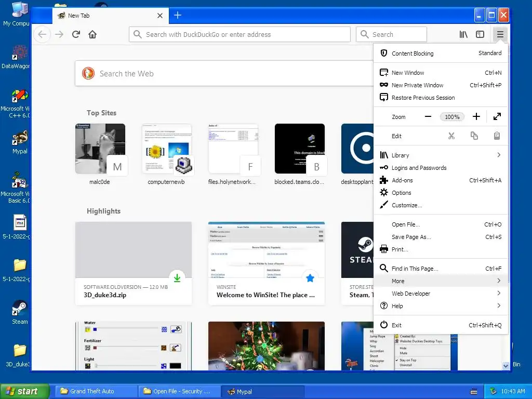Enter full screen mode icon
The width and height of the screenshot is (532, 399).
tap(497, 117)
